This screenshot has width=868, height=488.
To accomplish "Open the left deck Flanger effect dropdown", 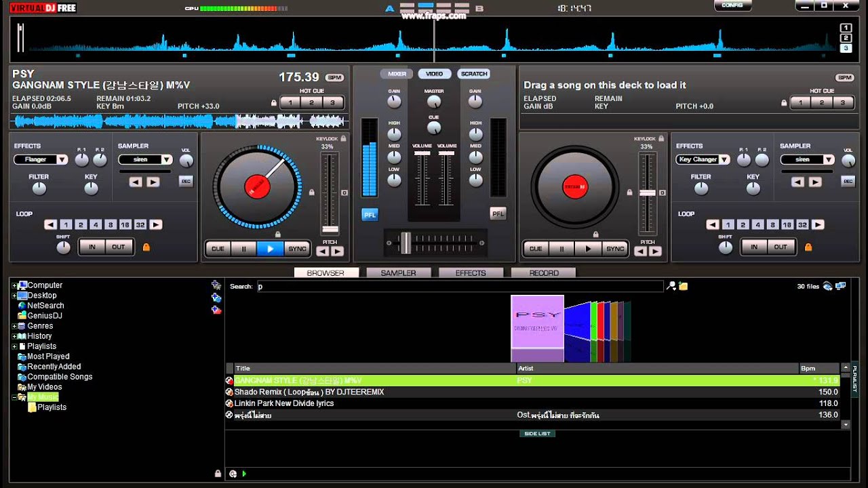I will coord(41,160).
